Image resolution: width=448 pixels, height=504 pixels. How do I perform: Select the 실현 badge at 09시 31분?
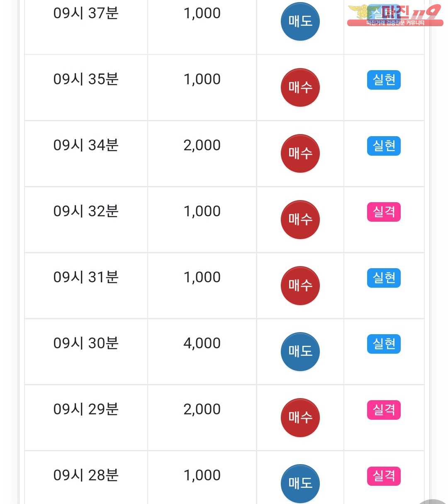[x=384, y=278]
